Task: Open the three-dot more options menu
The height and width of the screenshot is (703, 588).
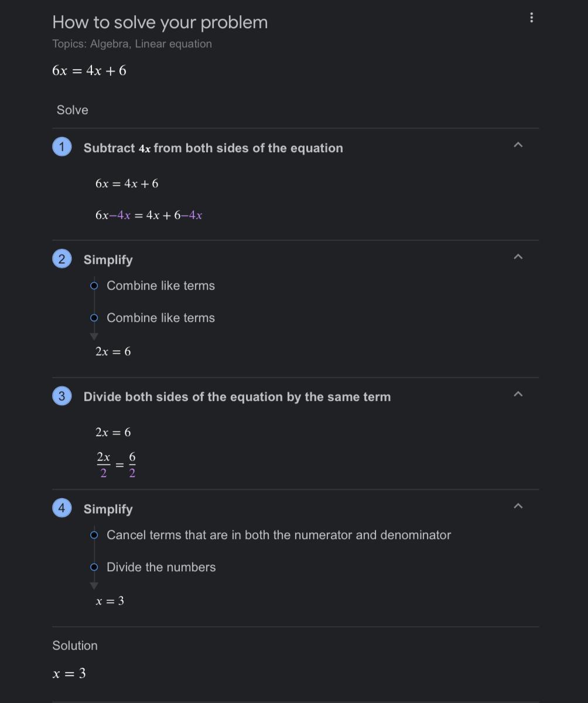Action: click(x=531, y=18)
